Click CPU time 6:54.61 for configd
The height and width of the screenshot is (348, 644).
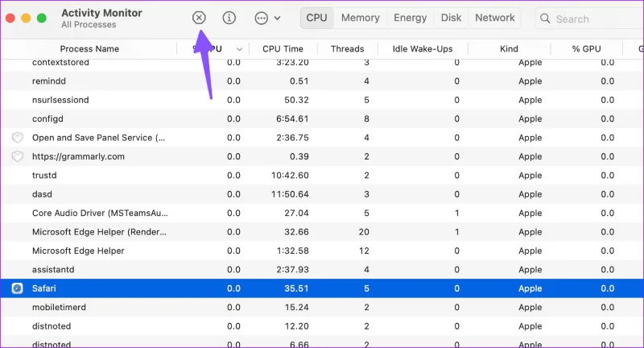[x=292, y=118]
